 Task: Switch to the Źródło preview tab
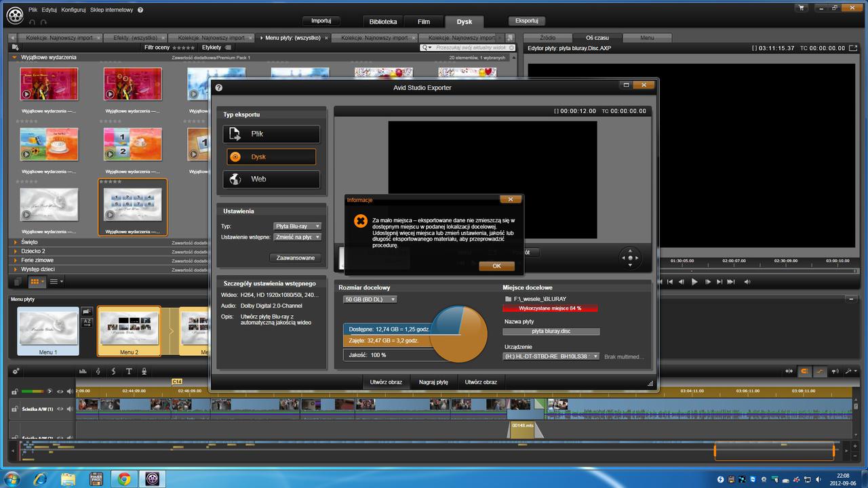coord(547,38)
